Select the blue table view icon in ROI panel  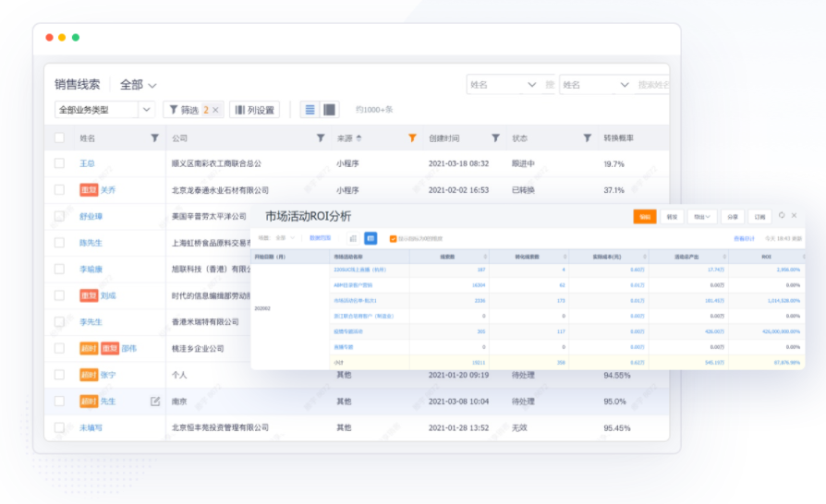tap(370, 238)
